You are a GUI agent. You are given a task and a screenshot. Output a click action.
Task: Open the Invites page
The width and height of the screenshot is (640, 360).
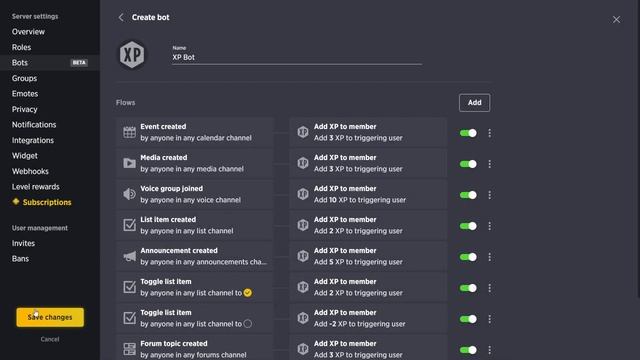tap(23, 243)
